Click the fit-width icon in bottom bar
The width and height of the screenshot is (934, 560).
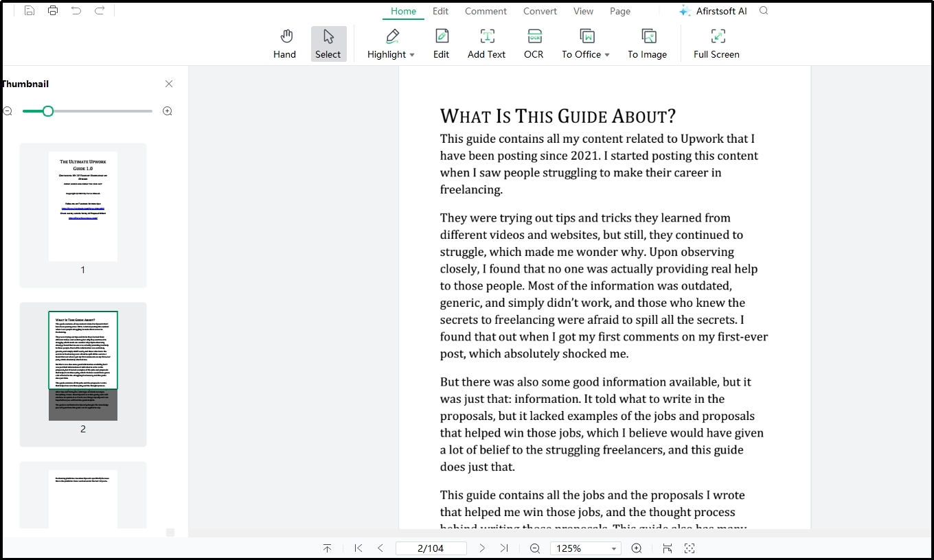(x=668, y=548)
